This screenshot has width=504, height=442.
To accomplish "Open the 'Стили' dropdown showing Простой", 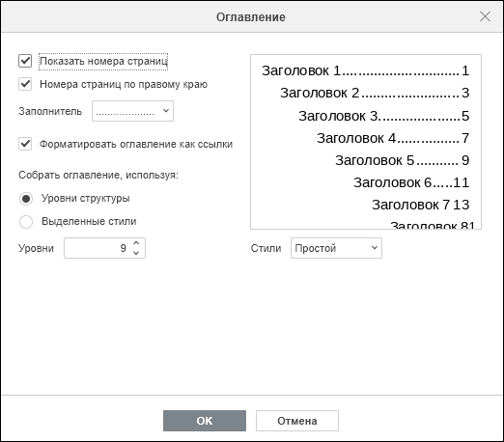I will pos(336,248).
